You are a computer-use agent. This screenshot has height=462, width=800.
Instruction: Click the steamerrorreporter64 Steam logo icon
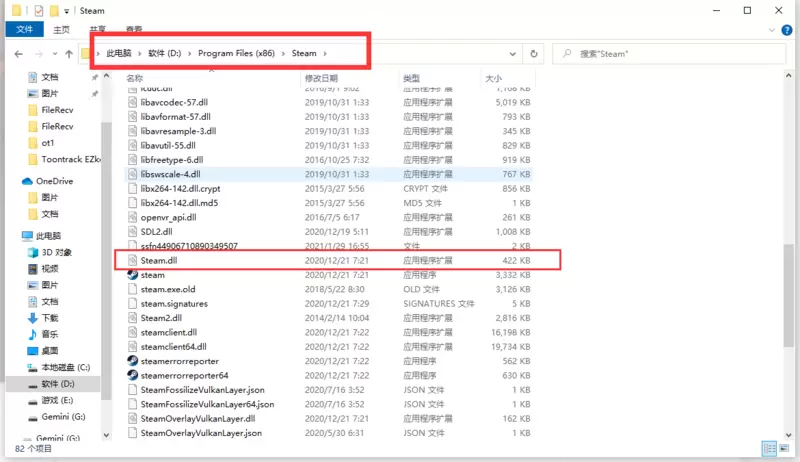tap(133, 375)
